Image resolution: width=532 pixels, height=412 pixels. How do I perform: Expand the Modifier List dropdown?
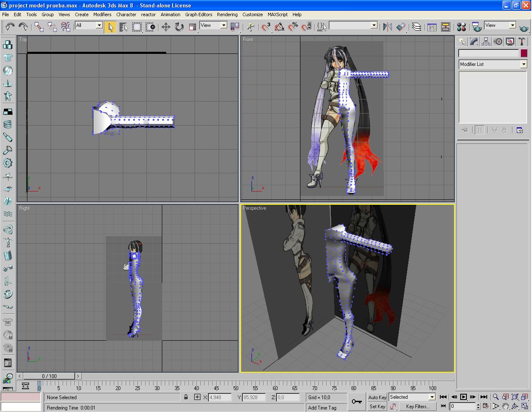[x=523, y=64]
